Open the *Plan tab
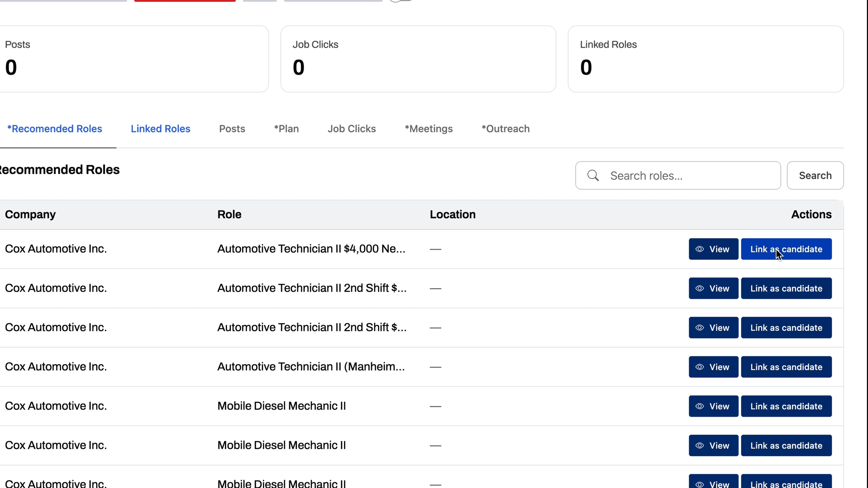 [x=286, y=129]
